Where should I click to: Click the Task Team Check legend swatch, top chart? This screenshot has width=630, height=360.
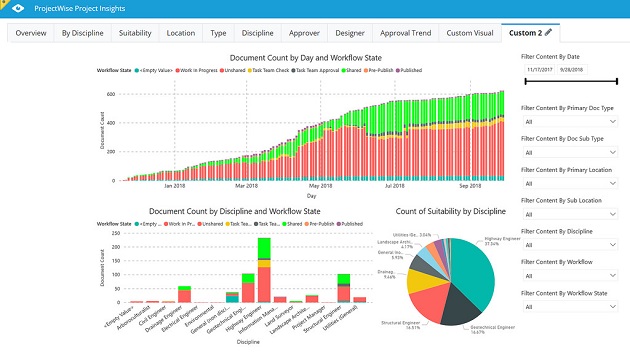[x=250, y=70]
